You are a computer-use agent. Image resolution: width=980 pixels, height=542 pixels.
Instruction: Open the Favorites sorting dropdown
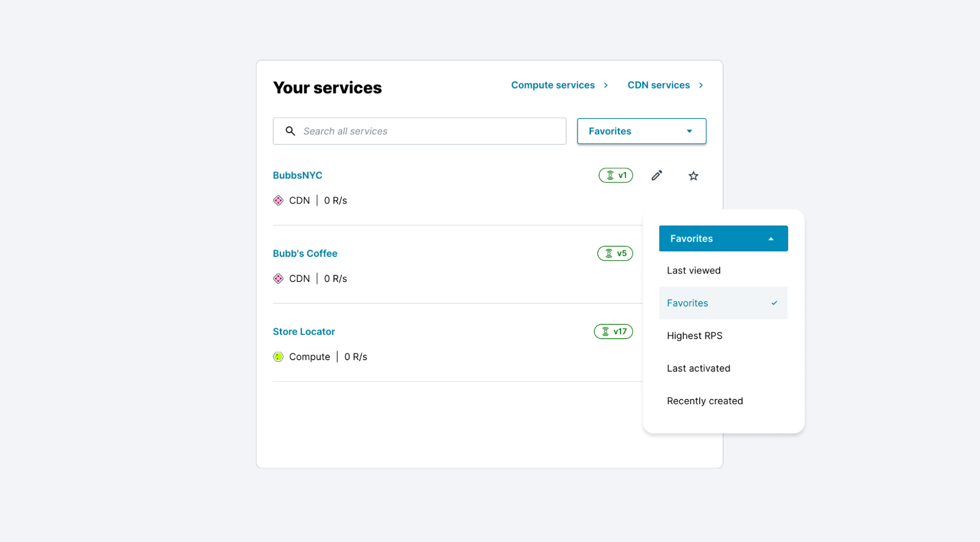click(x=641, y=131)
